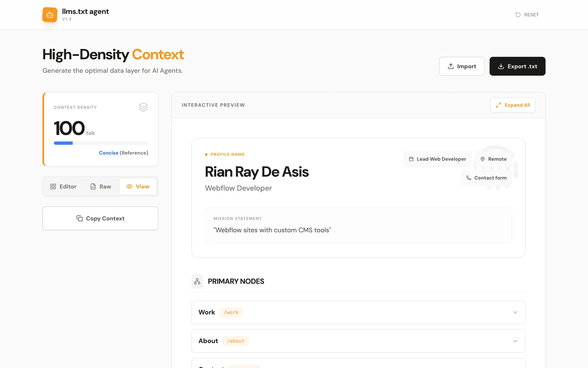Screen dimensions: 588x368
Task: Open the Import dialog
Action: (x=462, y=66)
